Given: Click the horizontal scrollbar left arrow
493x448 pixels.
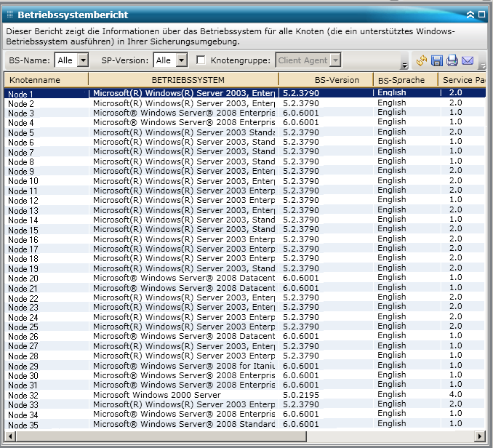Looking at the screenshot, I should point(11,435).
